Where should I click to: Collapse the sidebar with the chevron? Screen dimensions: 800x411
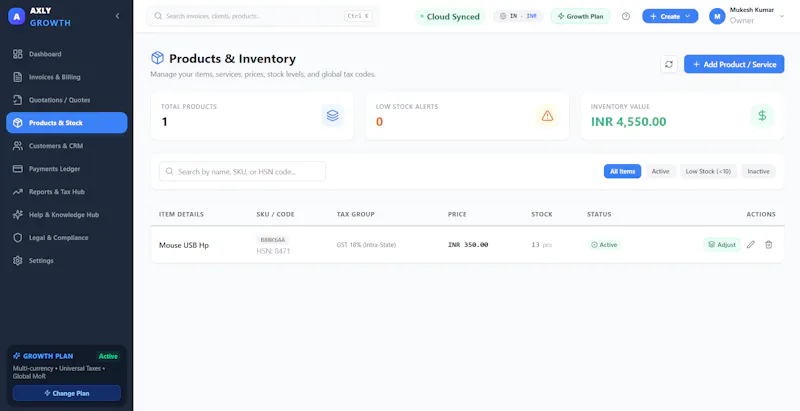pyautogui.click(x=117, y=16)
